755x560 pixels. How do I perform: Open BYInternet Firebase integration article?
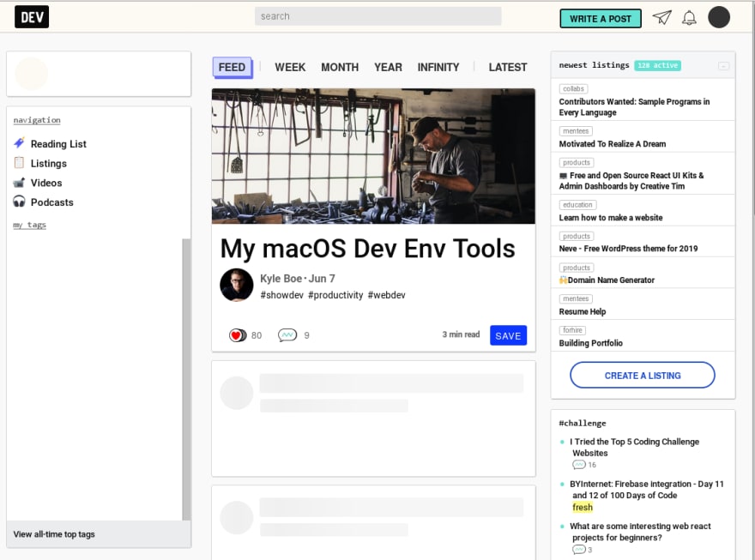click(x=646, y=490)
